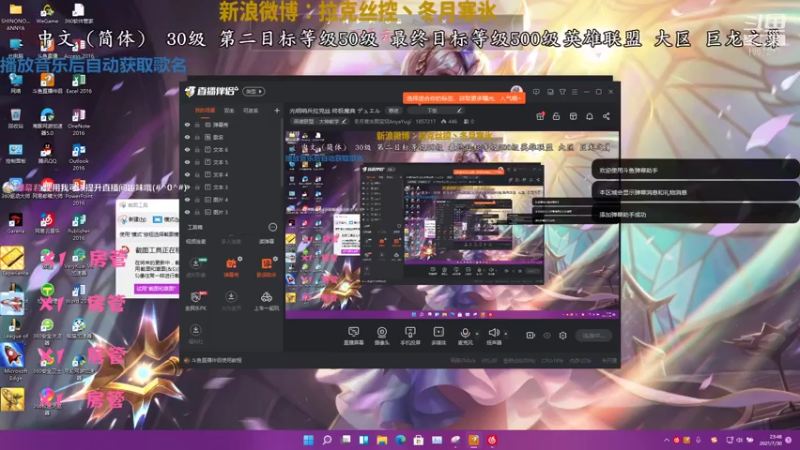Open the 直播屏幕 screen capture source
Image resolution: width=800 pixels, height=450 pixels.
(353, 336)
